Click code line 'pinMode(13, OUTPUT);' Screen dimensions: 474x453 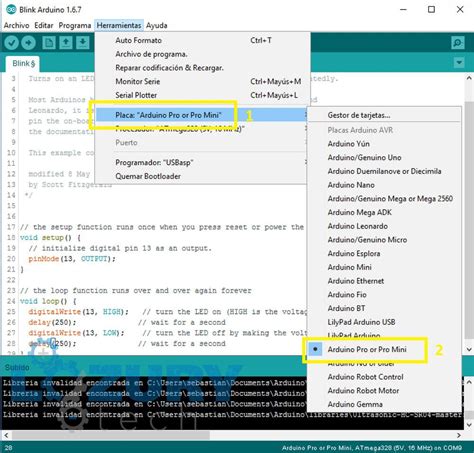(72, 259)
